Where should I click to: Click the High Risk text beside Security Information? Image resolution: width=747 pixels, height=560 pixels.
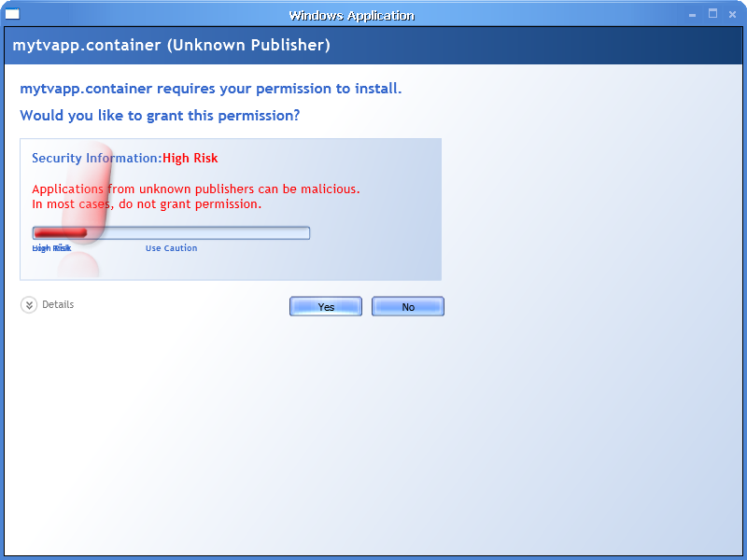[190, 158]
